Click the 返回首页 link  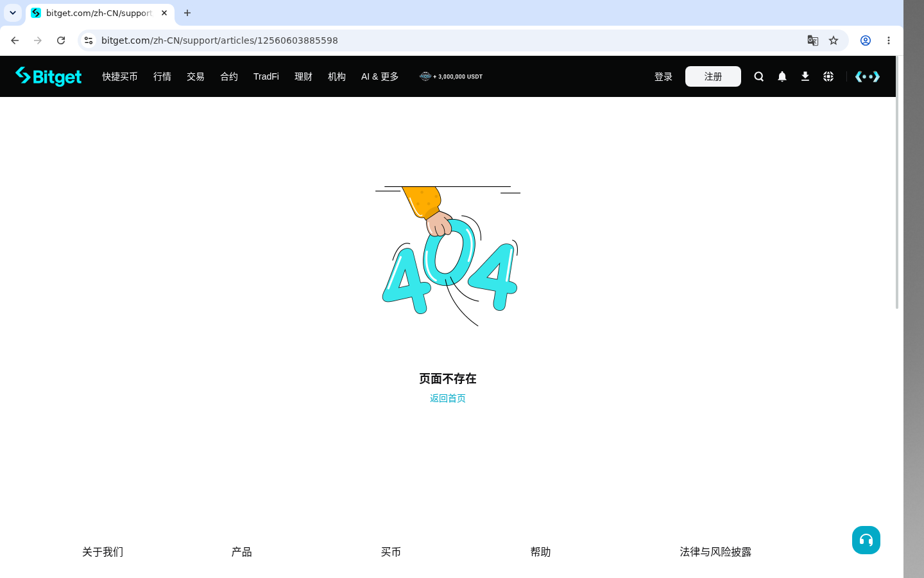pyautogui.click(x=448, y=398)
